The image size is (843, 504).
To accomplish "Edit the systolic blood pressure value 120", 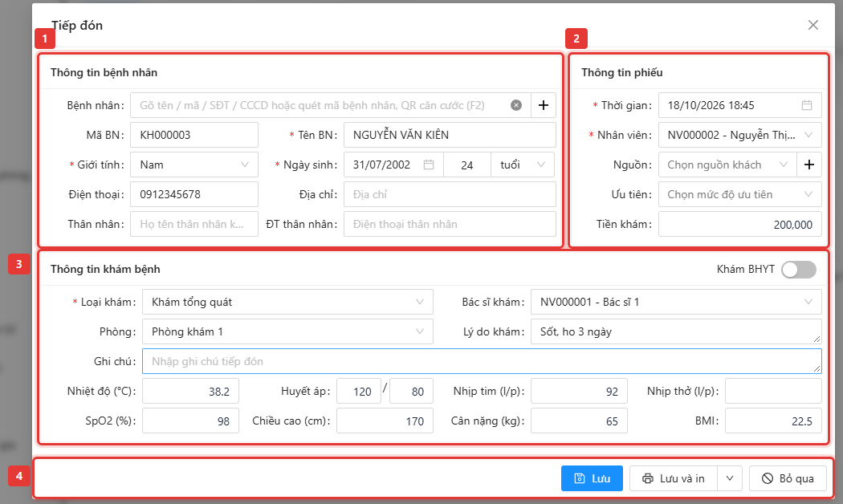I will pyautogui.click(x=359, y=391).
